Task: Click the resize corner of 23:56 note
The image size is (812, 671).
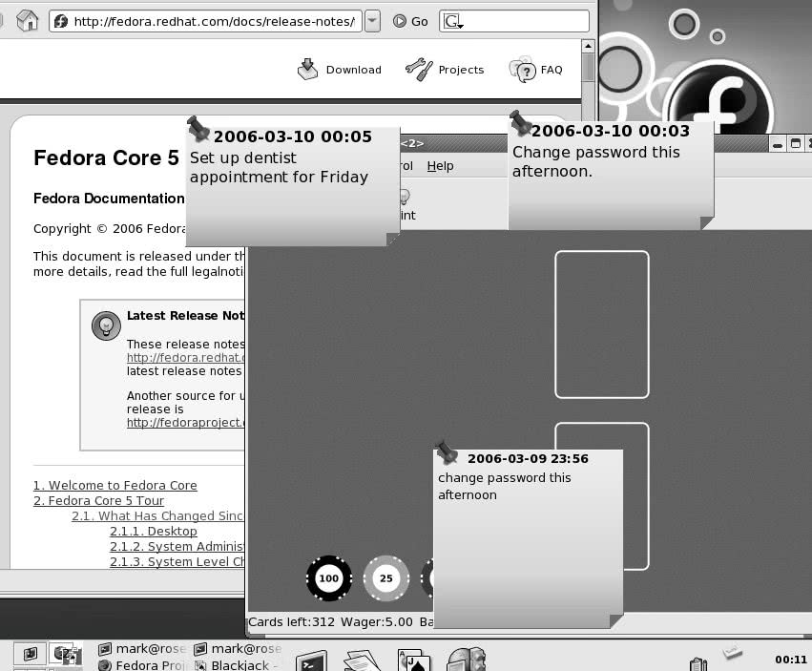Action: pos(615,620)
